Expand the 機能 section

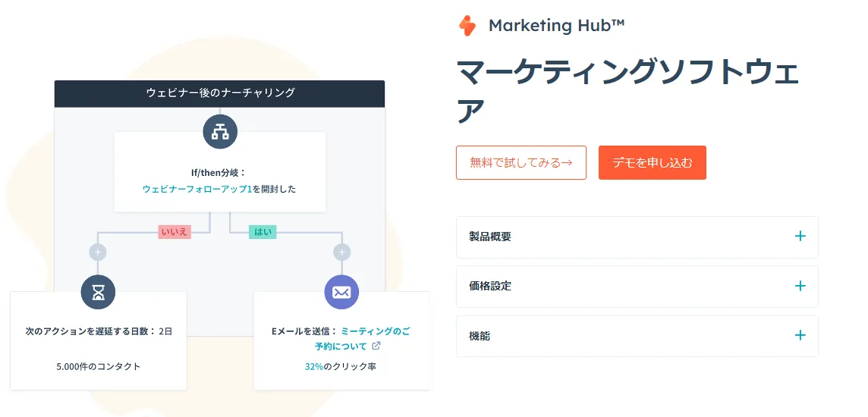coord(637,336)
